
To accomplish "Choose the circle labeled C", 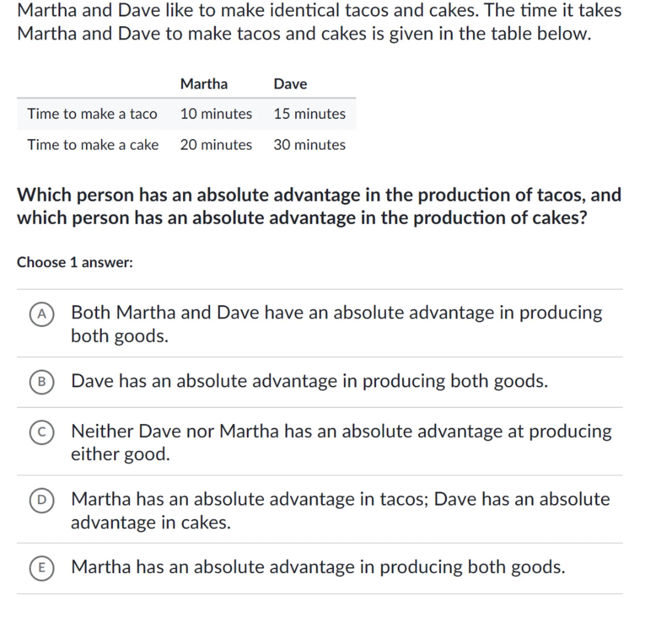I will [41, 432].
